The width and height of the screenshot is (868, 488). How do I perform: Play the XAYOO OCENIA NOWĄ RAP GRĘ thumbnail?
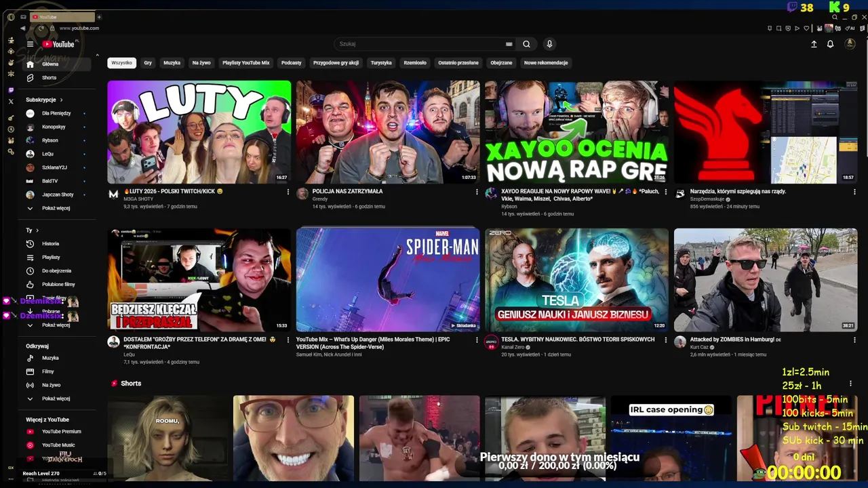(x=576, y=132)
